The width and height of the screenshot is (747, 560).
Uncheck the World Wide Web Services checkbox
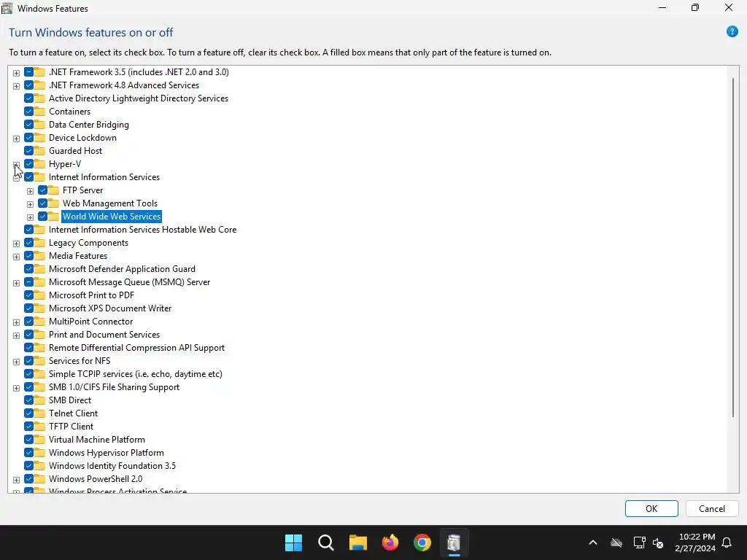42,216
